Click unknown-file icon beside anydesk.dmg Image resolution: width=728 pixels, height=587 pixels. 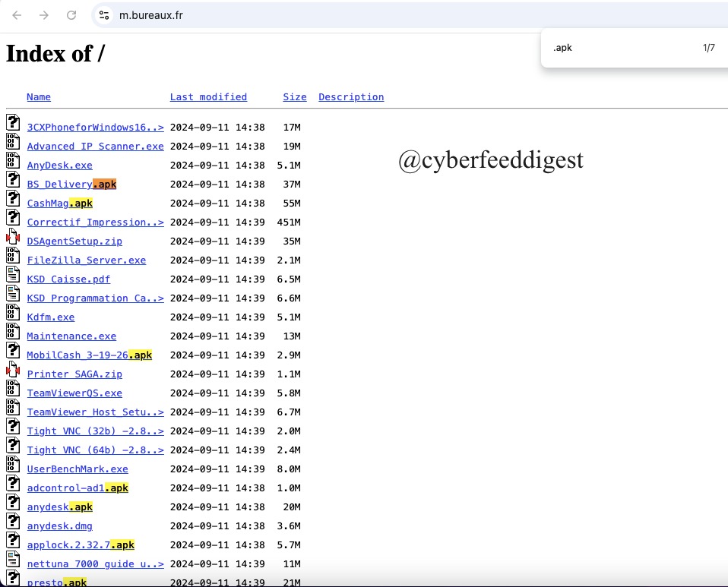pos(13,522)
